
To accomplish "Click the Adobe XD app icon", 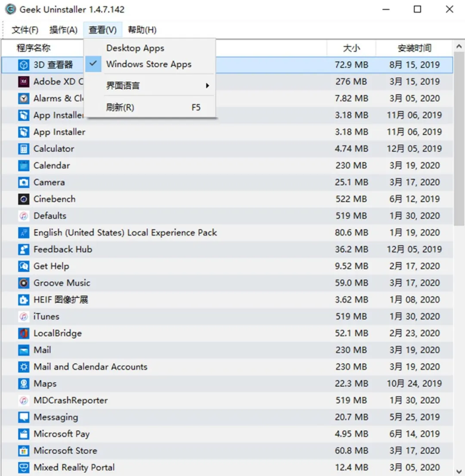I will coord(24,82).
